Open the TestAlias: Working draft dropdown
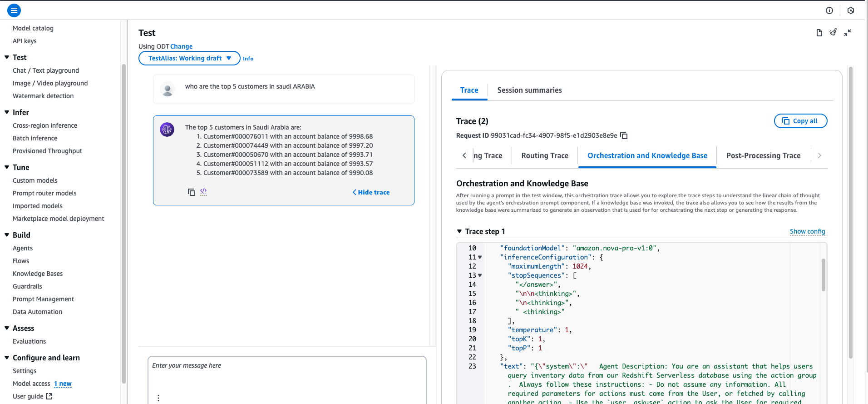 point(189,58)
